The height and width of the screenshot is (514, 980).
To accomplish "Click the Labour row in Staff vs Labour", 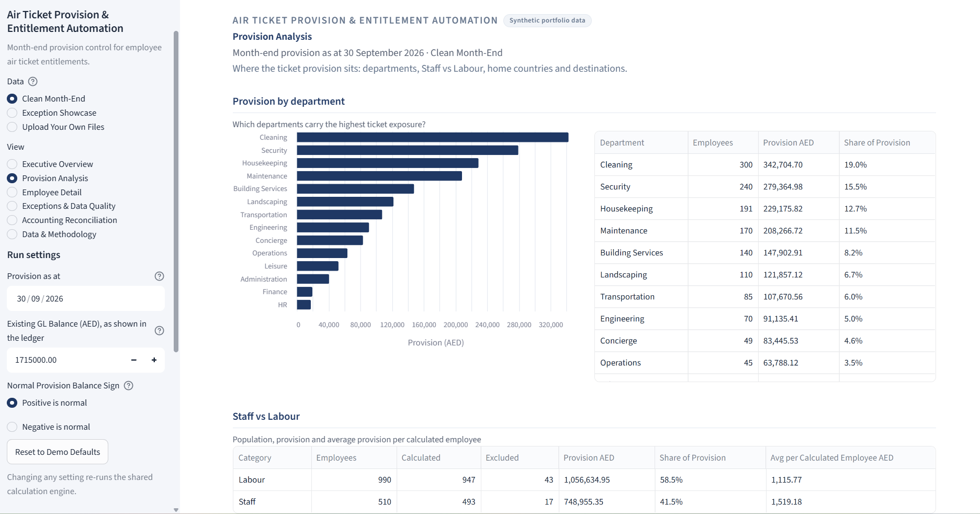I will (x=584, y=480).
